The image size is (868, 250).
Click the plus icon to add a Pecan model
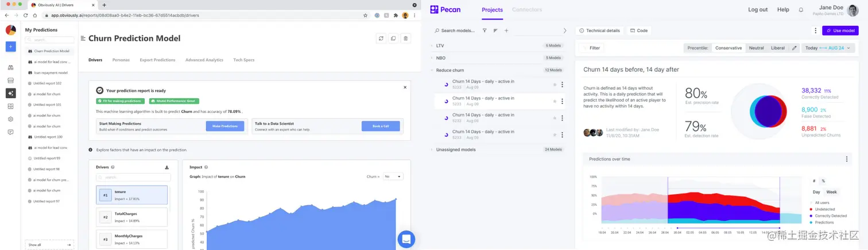[x=506, y=30]
